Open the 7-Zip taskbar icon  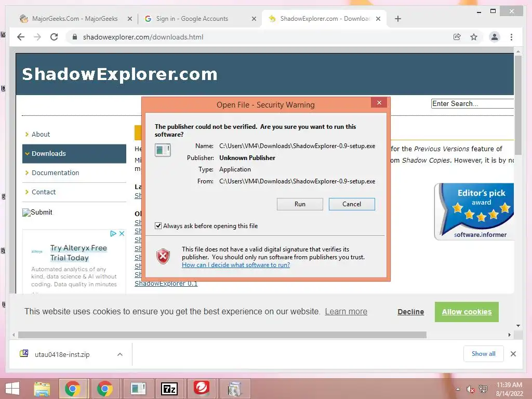pyautogui.click(x=169, y=389)
